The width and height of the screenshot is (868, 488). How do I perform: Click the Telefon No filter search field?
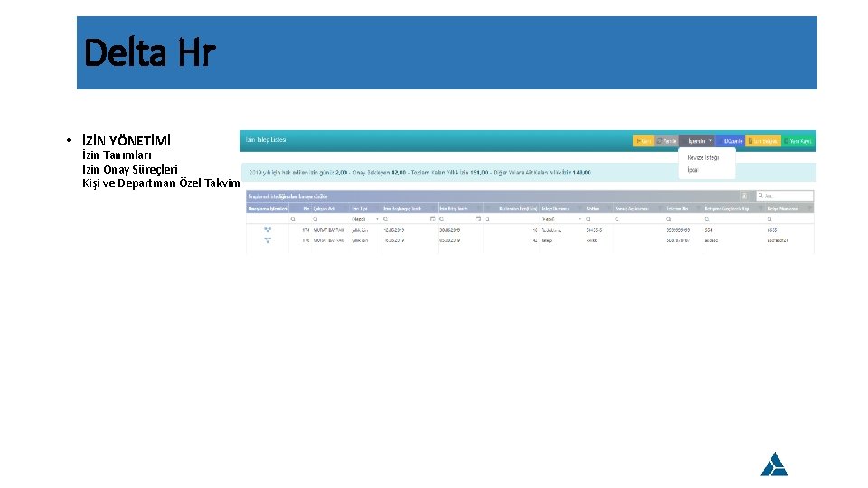pos(684,219)
